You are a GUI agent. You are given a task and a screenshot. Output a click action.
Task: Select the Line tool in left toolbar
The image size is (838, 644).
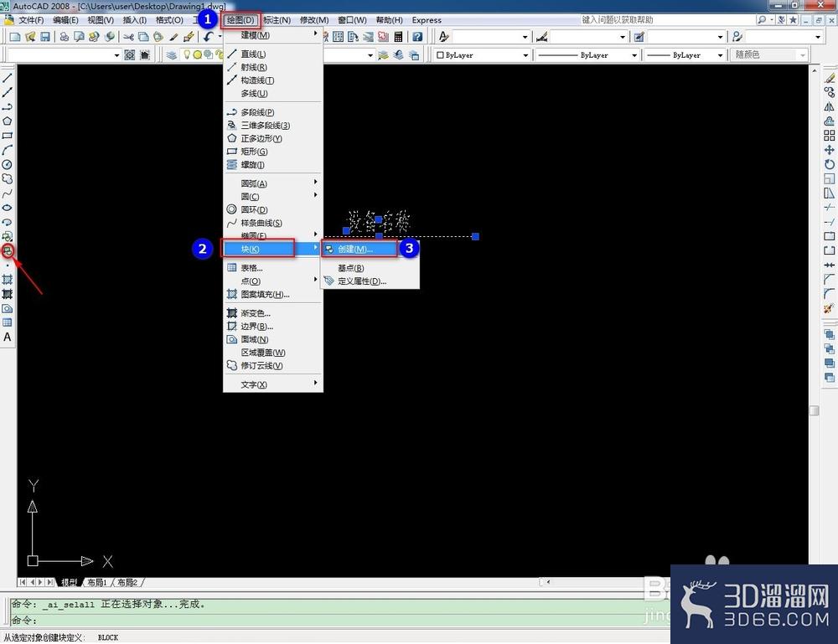point(8,78)
